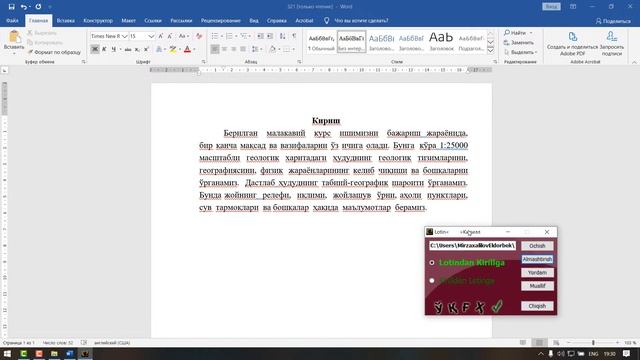Align paragraph text to the right

(x=233, y=49)
